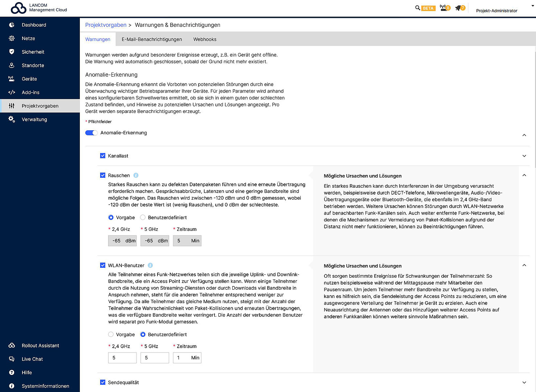Screen dimensions: 536x392
Task: Collapse the Rauschen section chevron
Action: pos(524,175)
